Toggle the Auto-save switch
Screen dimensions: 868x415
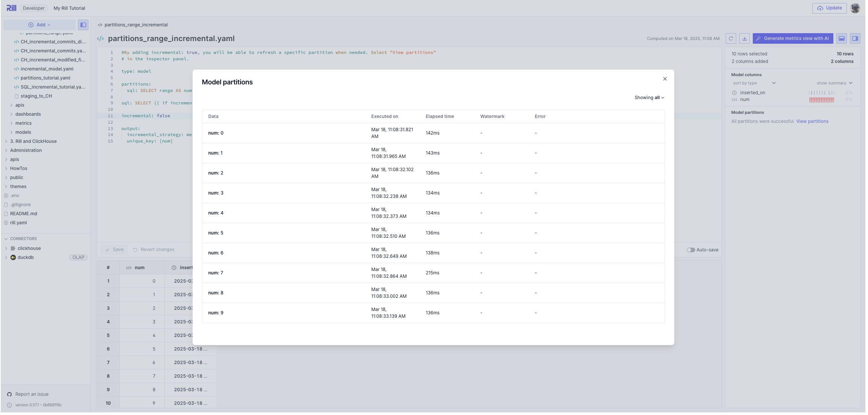tap(691, 250)
